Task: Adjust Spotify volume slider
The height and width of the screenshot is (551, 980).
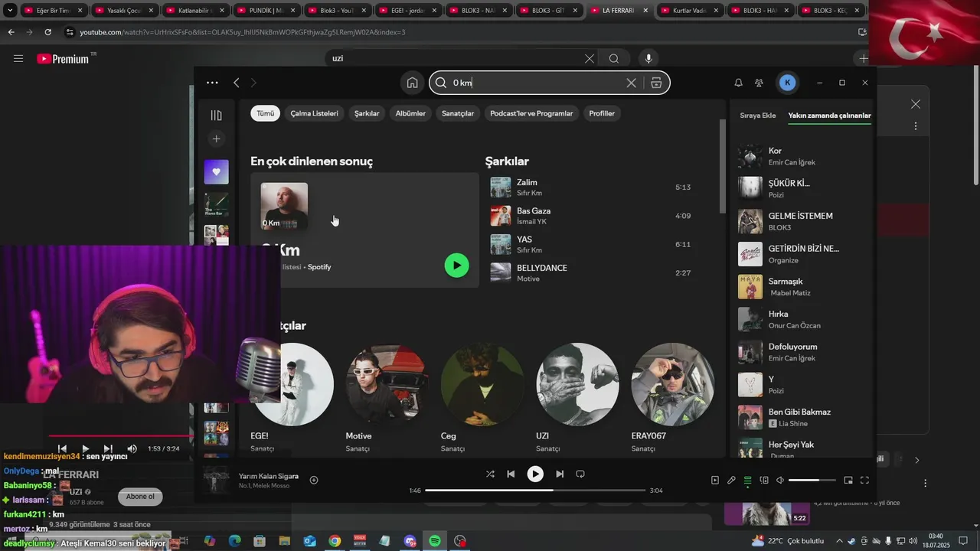Action: 812,480
